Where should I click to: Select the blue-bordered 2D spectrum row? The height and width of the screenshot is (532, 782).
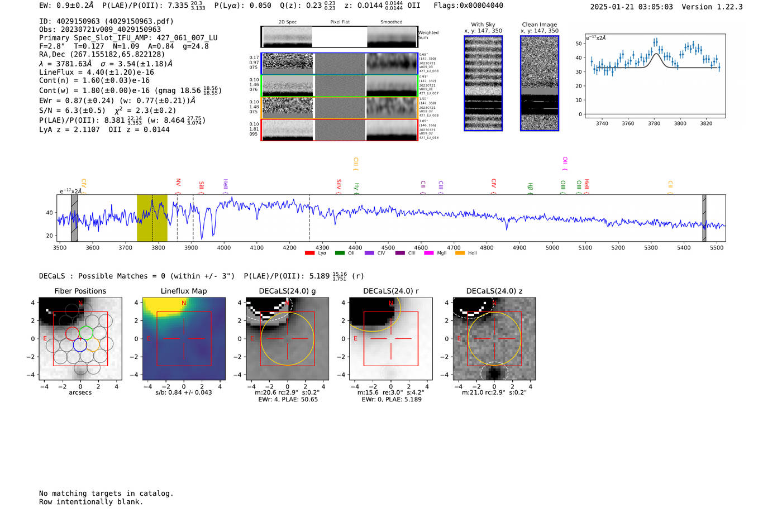point(339,64)
